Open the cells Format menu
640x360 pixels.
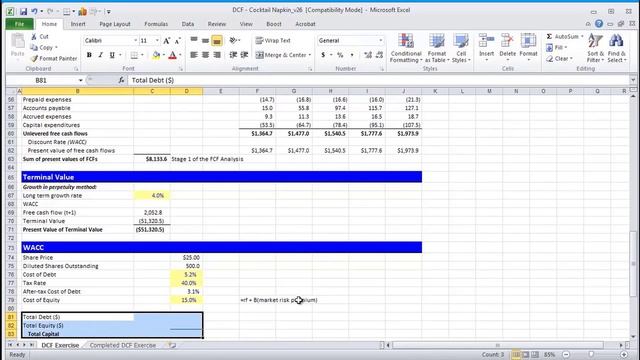528,48
